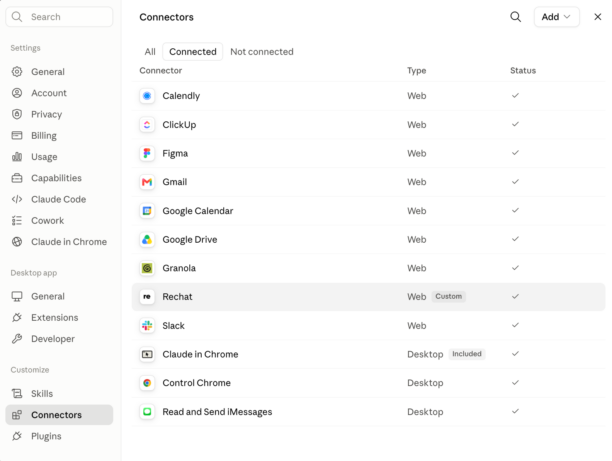612x461 pixels.
Task: Open the Add dropdown
Action: (557, 17)
